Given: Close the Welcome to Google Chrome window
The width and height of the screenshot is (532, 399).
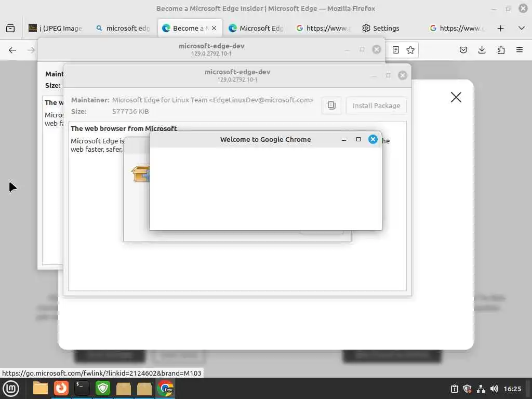Looking at the screenshot, I should tap(373, 139).
